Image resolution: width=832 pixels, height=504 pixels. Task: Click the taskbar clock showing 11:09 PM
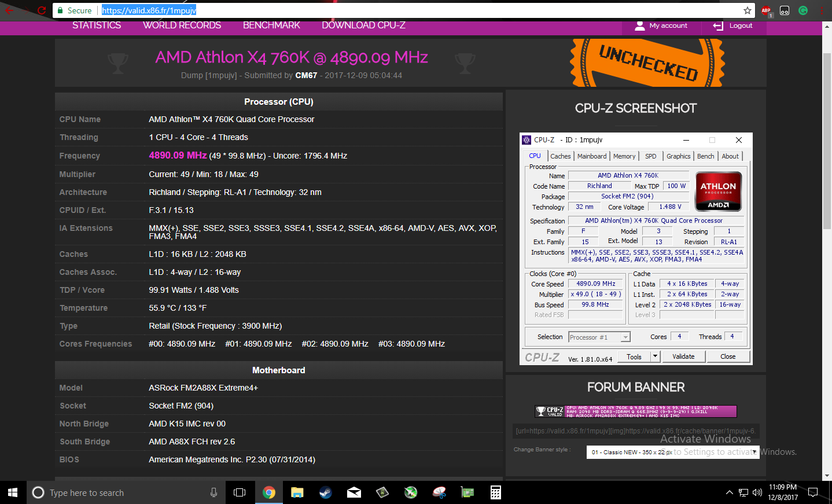click(783, 492)
